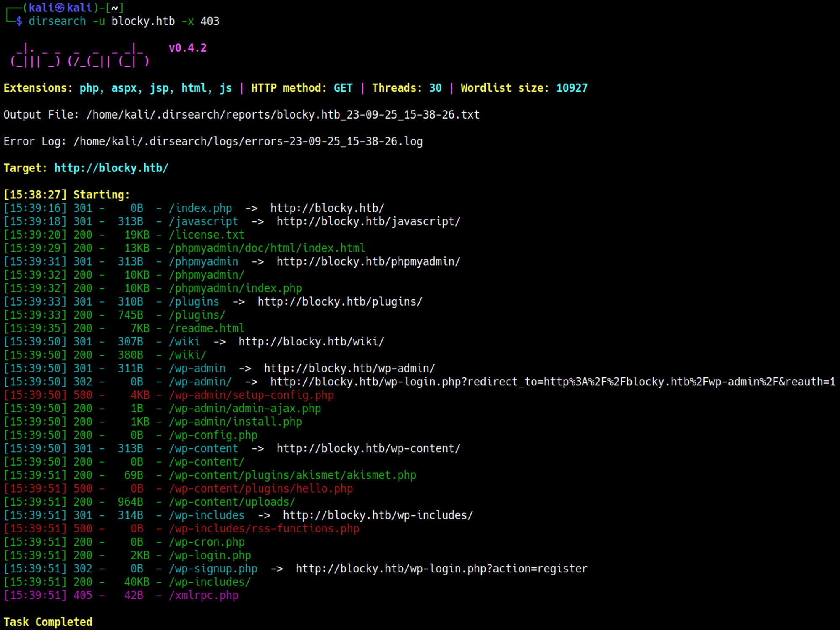Click the /plugins/ 200 result path

tap(197, 315)
